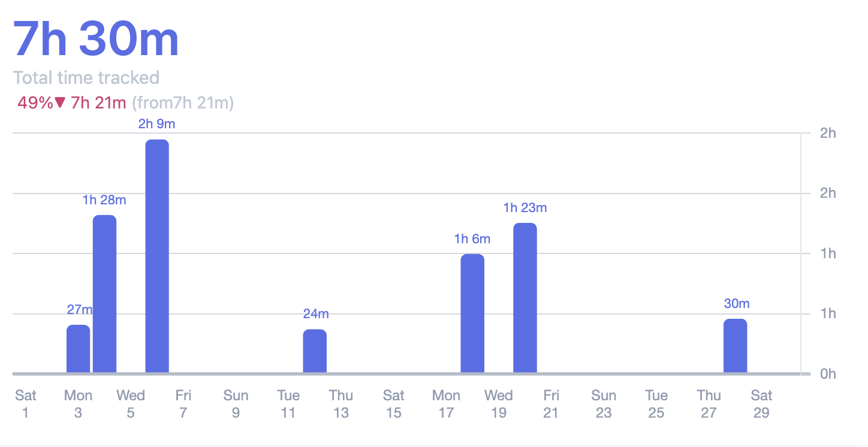868x447 pixels.
Task: Select the 1h 23m bar
Action: point(525,298)
